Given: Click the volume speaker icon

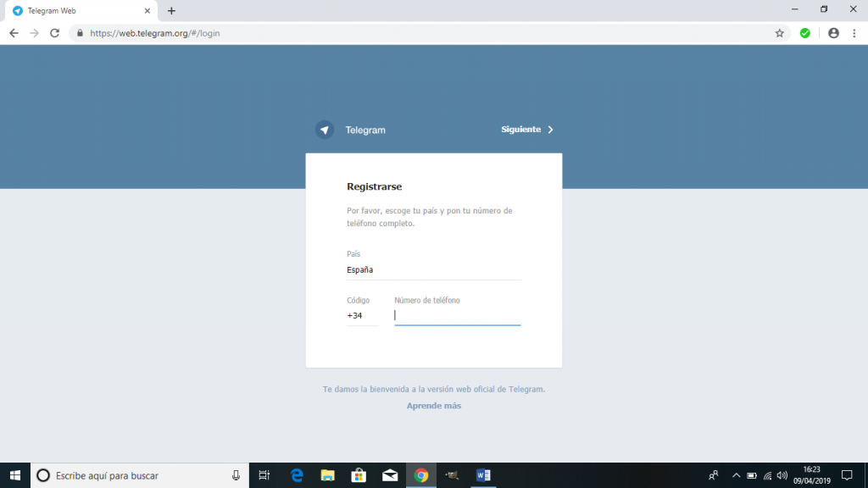Looking at the screenshot, I should coord(782,475).
